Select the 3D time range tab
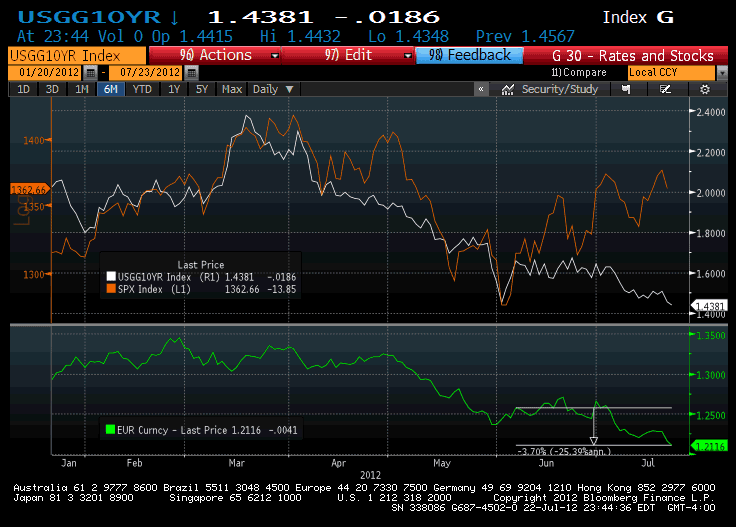 [x=52, y=89]
